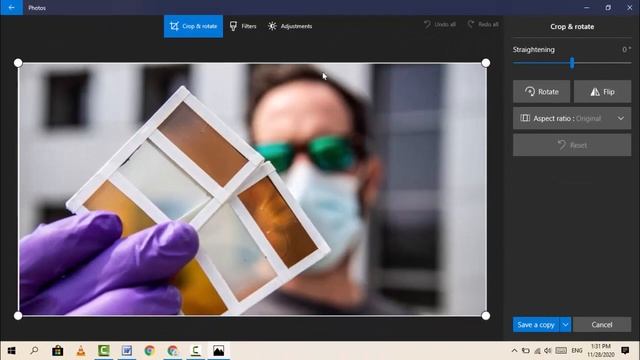Open VLC media player from taskbar
Viewport: 640px width, 360px height.
point(81,351)
